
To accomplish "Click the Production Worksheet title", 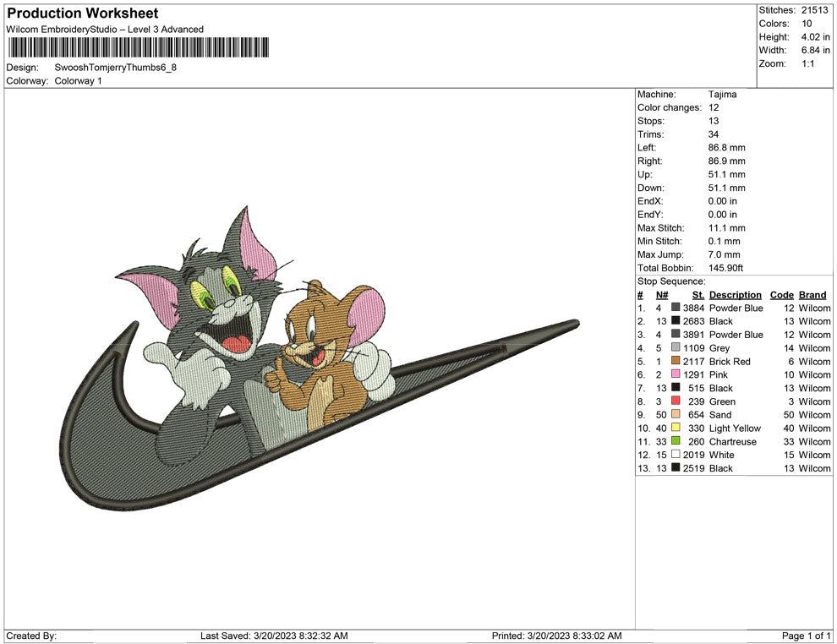I will 83,13.
